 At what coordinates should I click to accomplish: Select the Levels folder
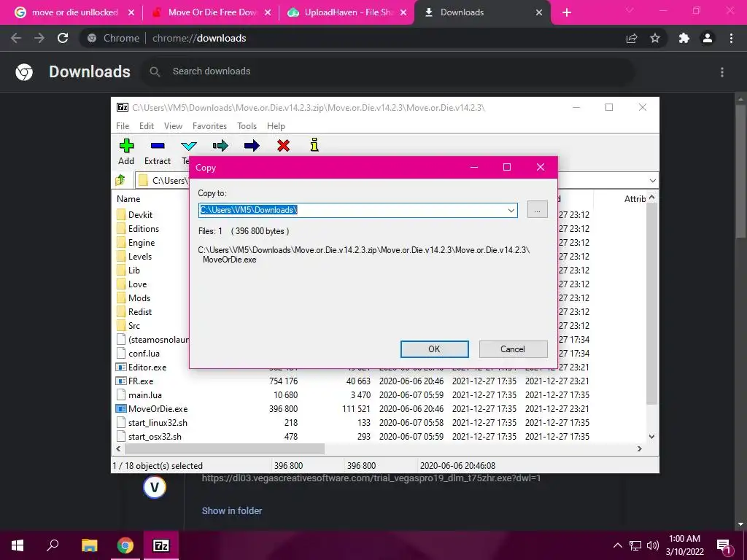tap(134, 256)
